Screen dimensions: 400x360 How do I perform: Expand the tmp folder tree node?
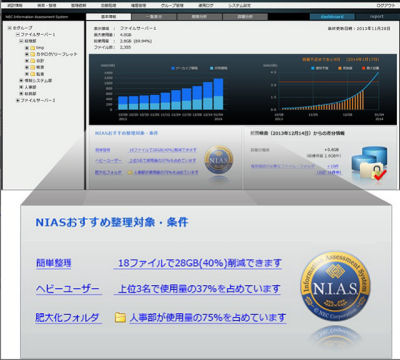point(27,48)
